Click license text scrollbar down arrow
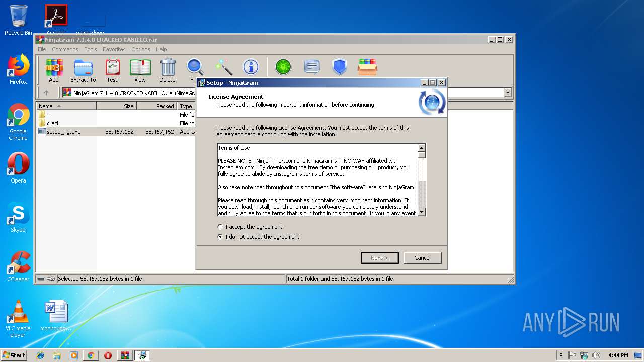The height and width of the screenshot is (362, 644). 422,212
